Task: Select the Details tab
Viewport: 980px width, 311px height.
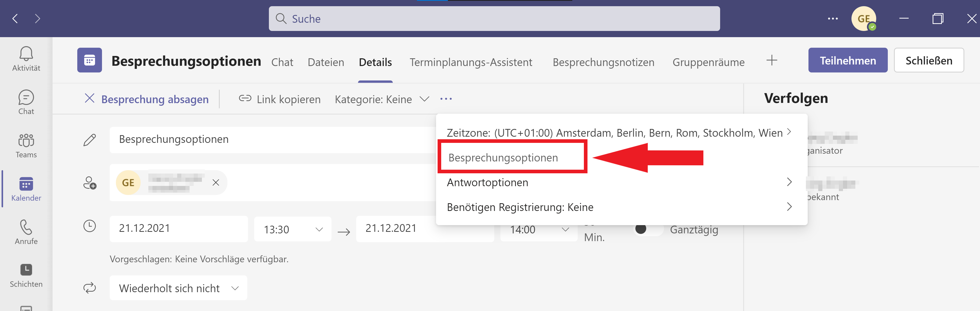Action: [375, 62]
